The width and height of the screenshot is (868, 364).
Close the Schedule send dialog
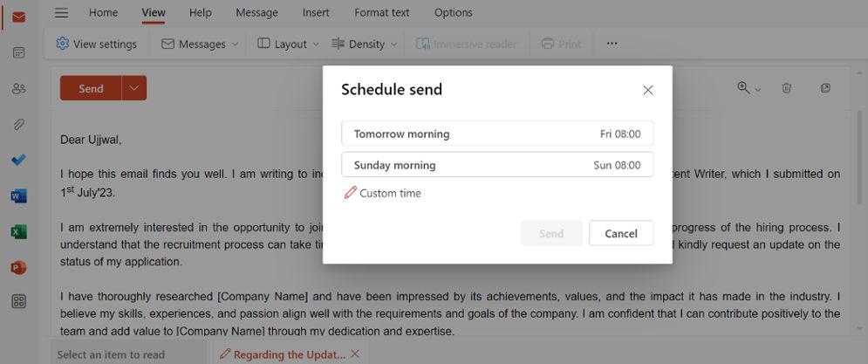pyautogui.click(x=647, y=90)
